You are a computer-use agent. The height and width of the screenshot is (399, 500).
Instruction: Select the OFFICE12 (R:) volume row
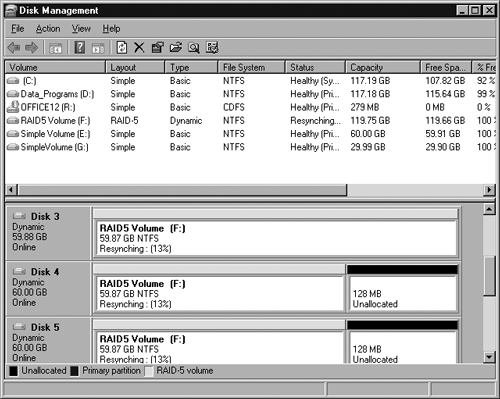point(251,107)
